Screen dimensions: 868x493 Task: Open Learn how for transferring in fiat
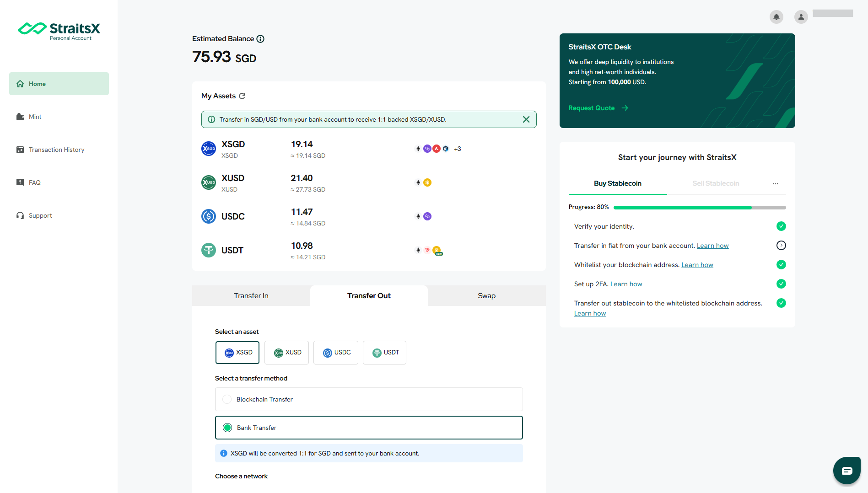(x=712, y=246)
